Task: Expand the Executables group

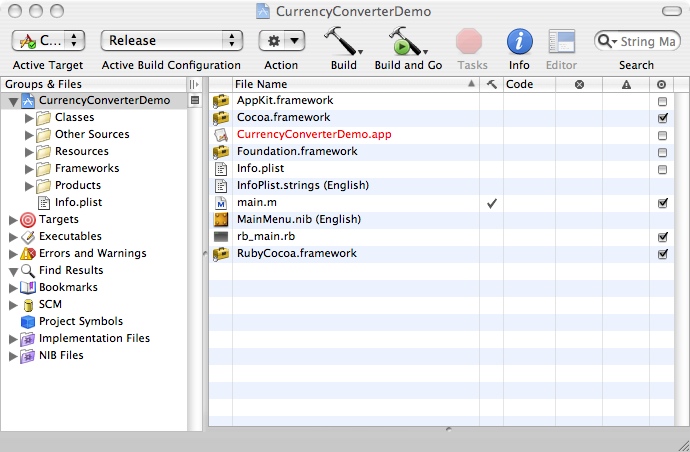Action: click(13, 237)
